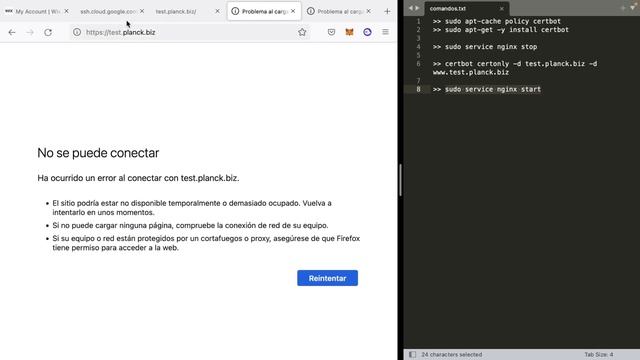Click the browser window vertical scrollbar
Screen dimensions: 640x360
pyautogui.click(x=400, y=180)
